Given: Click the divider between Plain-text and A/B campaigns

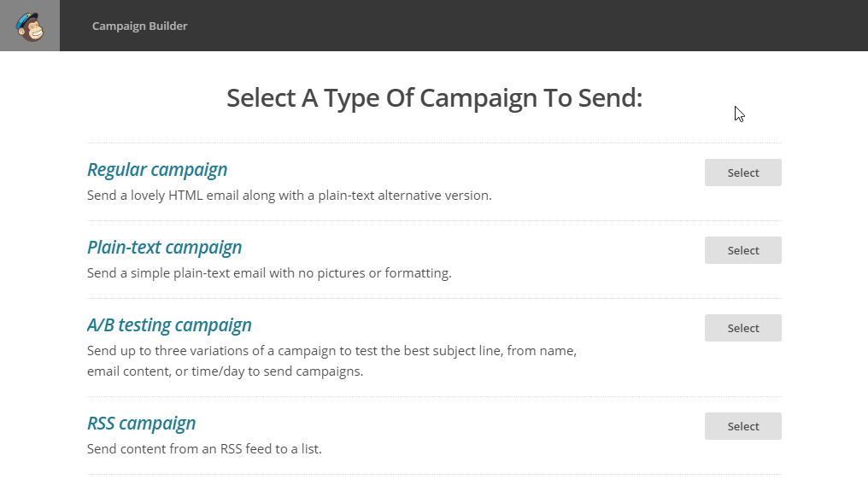Looking at the screenshot, I should 434,298.
